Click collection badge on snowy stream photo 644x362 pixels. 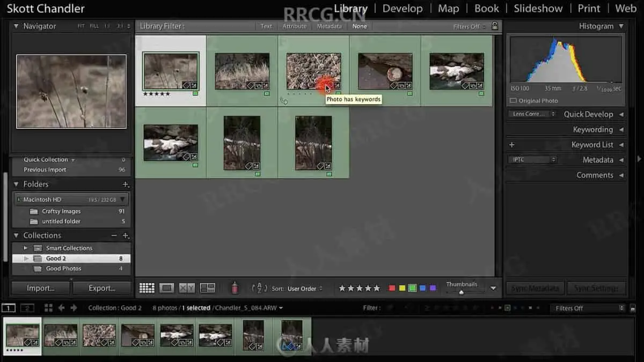[472, 85]
